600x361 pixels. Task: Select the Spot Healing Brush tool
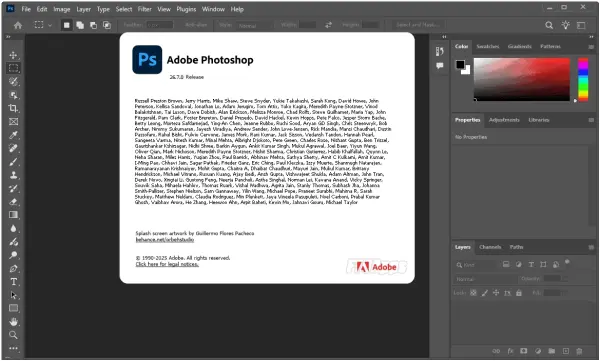[13, 148]
